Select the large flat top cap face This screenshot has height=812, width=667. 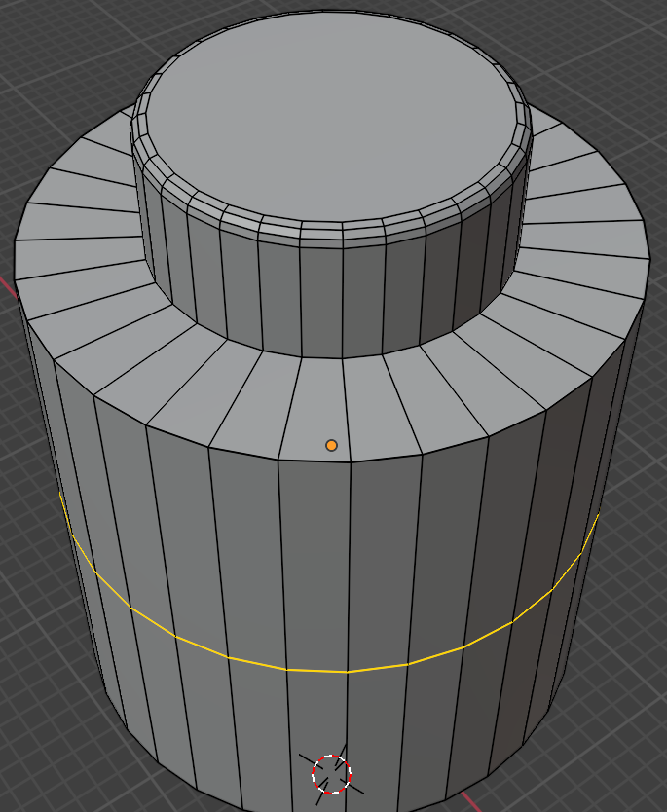point(331,117)
